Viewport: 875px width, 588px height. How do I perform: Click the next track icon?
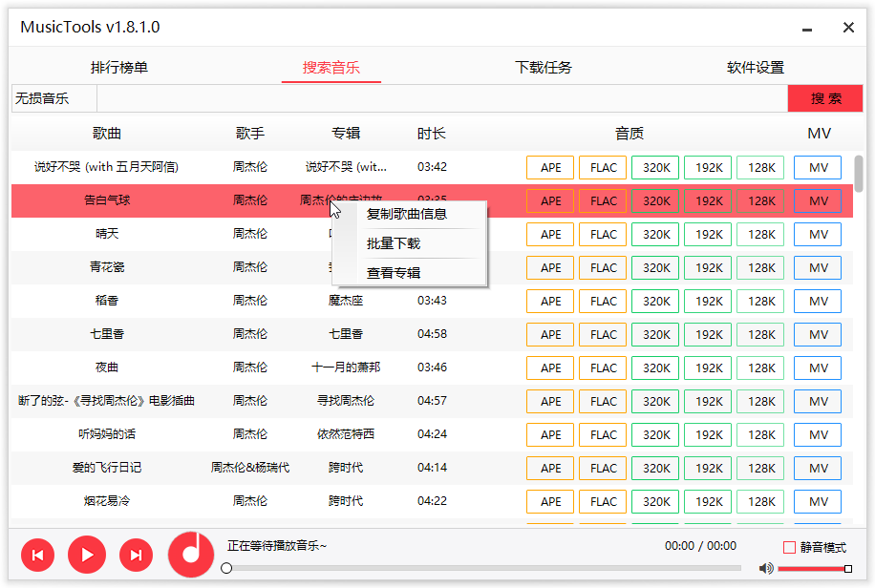pyautogui.click(x=136, y=555)
